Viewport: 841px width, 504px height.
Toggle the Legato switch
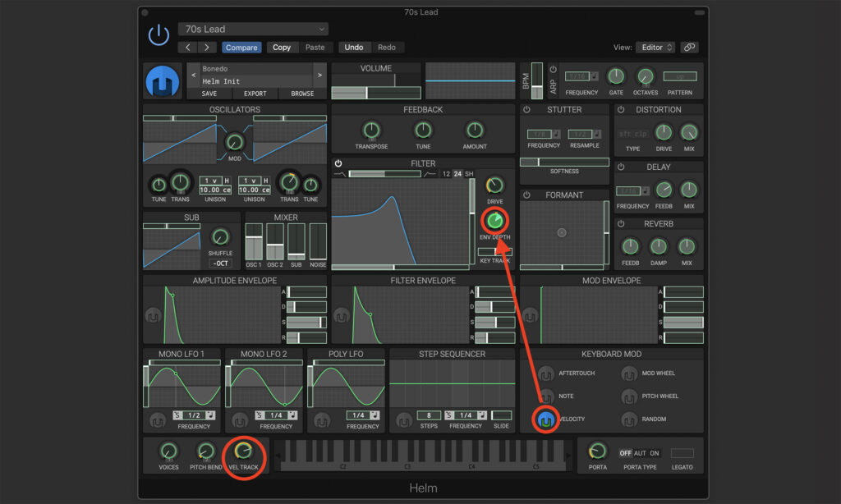tap(682, 453)
